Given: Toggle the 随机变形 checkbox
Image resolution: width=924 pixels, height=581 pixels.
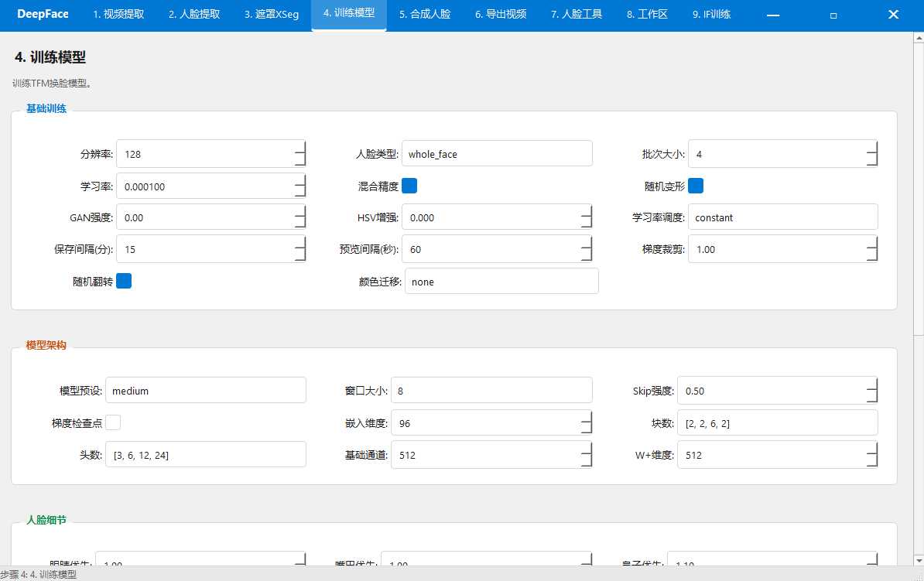Looking at the screenshot, I should (696, 186).
